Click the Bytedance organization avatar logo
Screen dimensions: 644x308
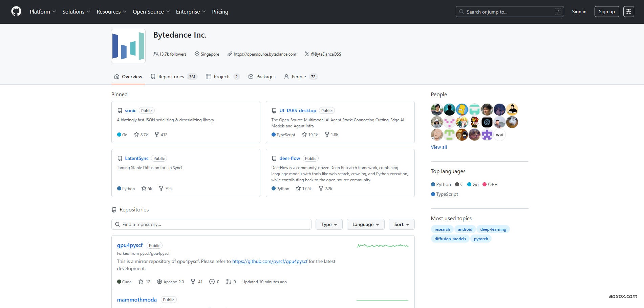[128, 46]
